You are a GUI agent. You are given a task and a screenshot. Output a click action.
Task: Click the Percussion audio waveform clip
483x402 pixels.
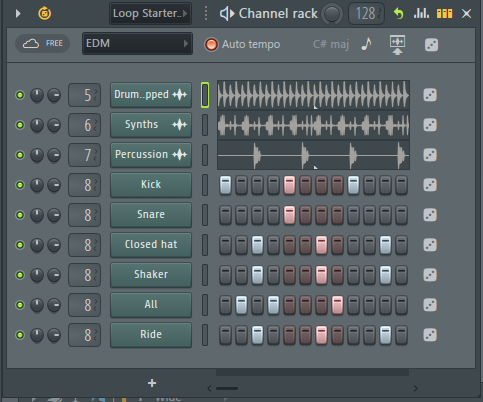313,155
